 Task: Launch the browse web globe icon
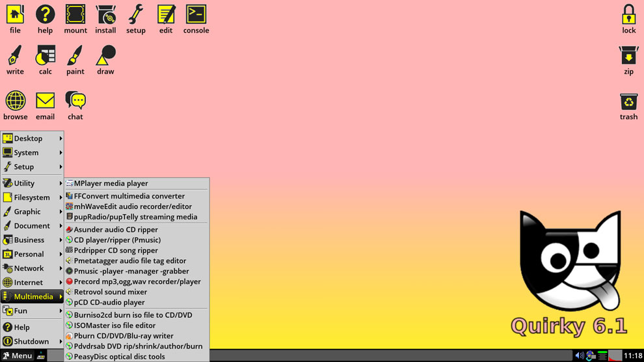click(15, 101)
